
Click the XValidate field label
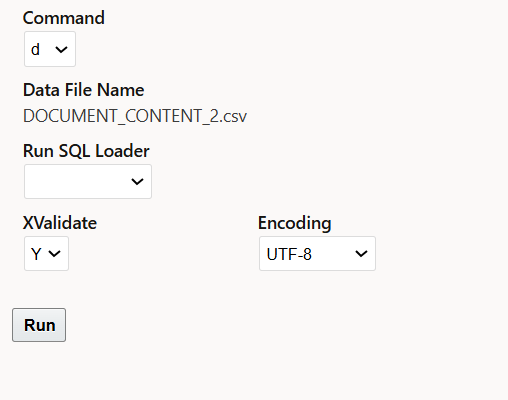tap(60, 223)
